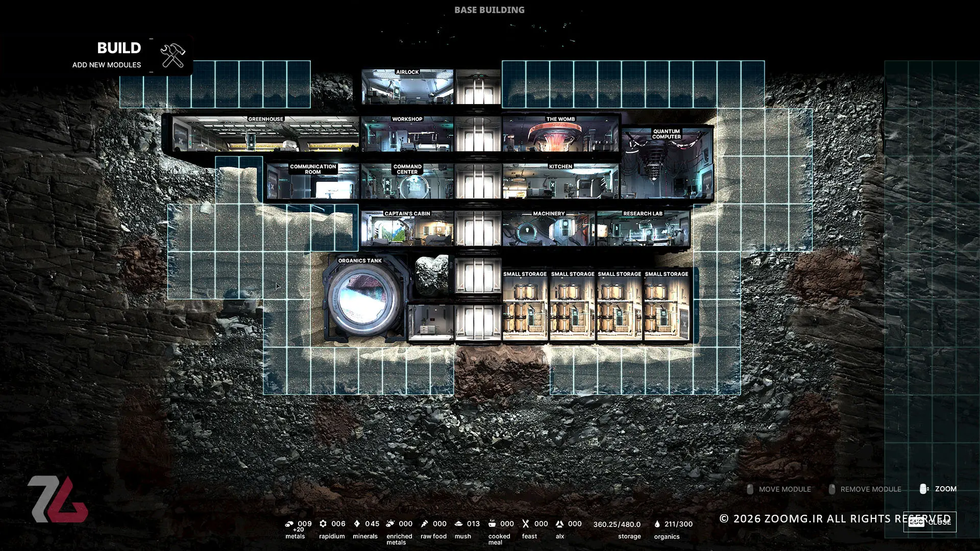Click the metals resource icon
The width and height of the screenshot is (980, 551).
(x=289, y=524)
